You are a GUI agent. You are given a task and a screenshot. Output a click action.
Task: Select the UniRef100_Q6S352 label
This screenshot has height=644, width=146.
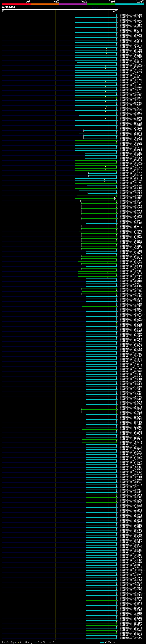click(x=131, y=216)
